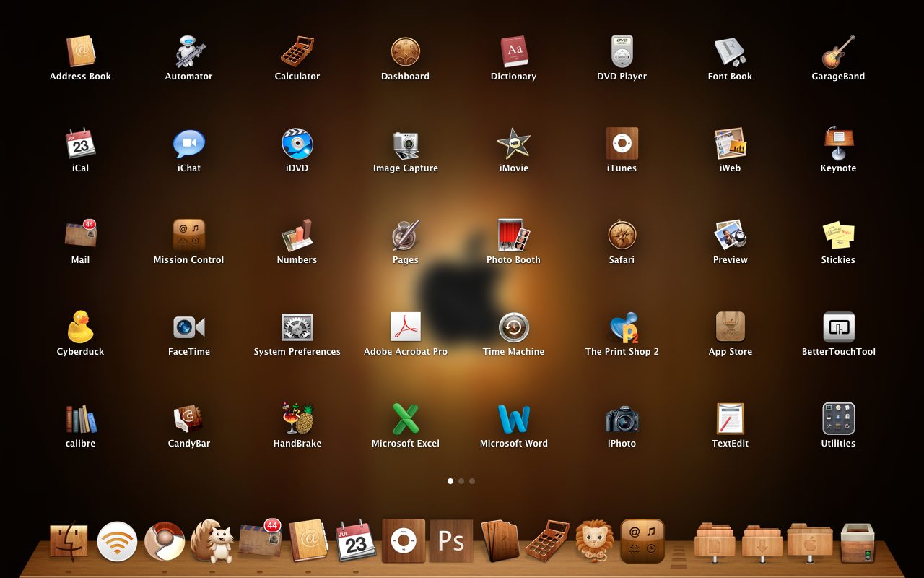Open iTunes in the Launchpad grid

coord(622,143)
